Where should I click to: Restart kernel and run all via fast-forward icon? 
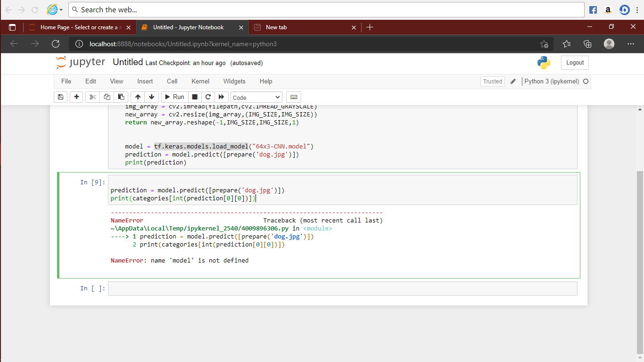coord(221,97)
